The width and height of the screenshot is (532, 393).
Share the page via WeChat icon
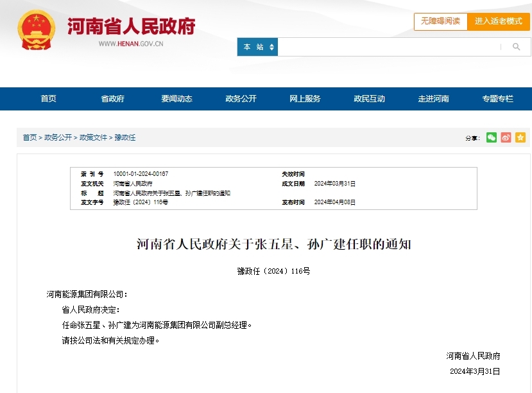[x=491, y=137]
